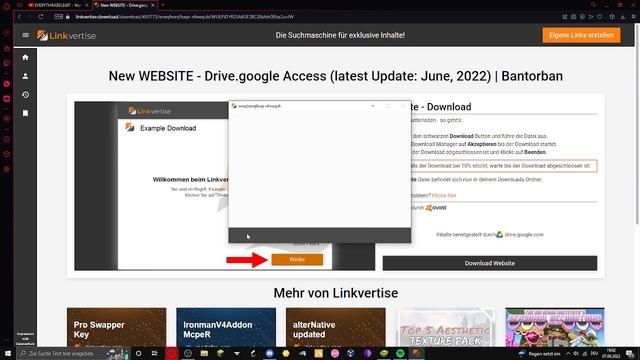
Task: Go back in browser history
Action: point(19,17)
